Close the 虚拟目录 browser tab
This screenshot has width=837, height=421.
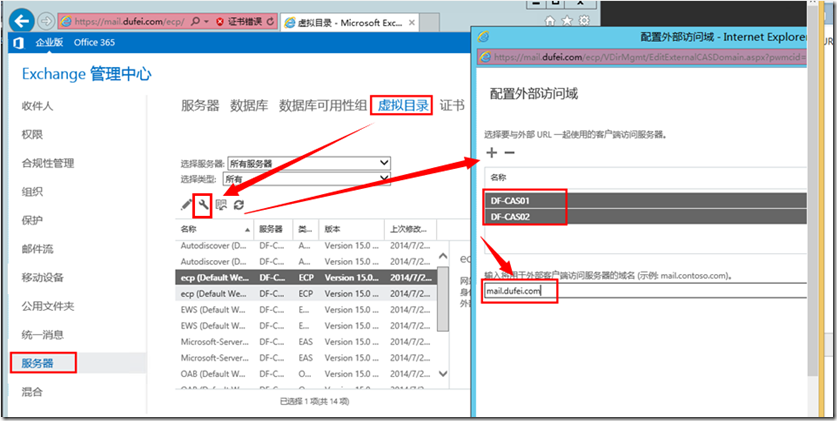click(411, 23)
